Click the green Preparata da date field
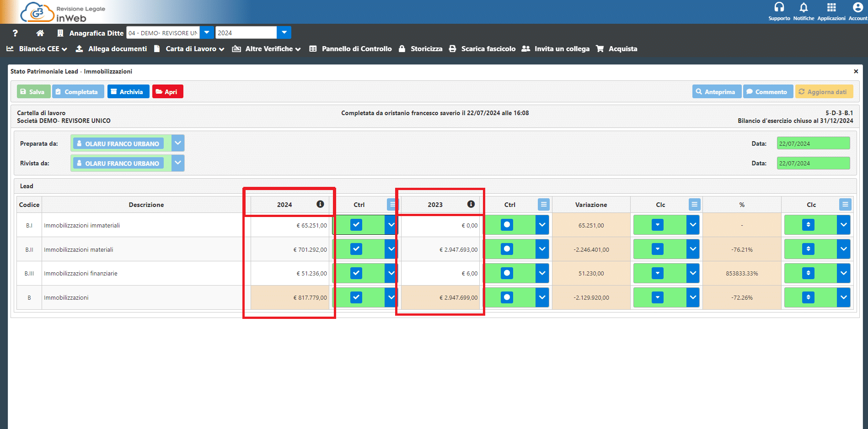The height and width of the screenshot is (429, 868). [x=813, y=143]
